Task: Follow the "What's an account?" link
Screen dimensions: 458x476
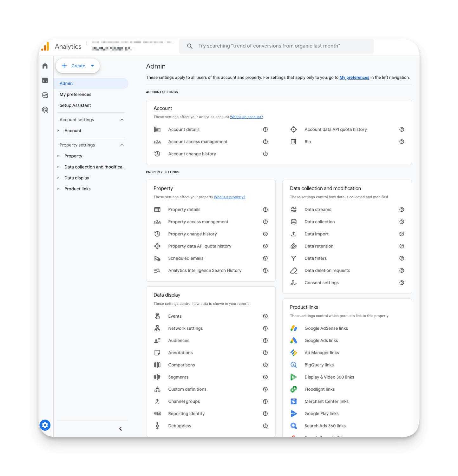Action: 246,117
